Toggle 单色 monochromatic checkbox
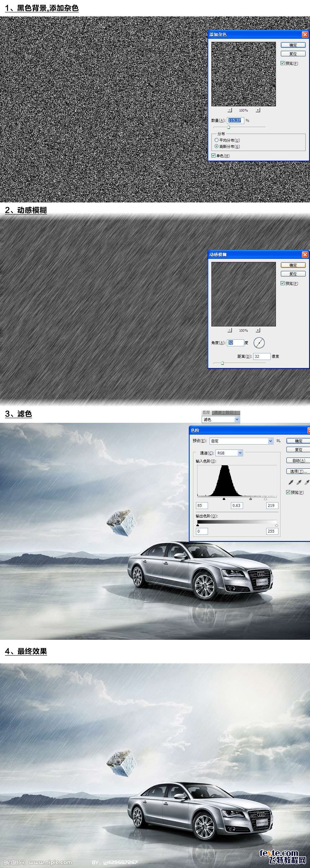Viewport: 310px width, 868px height. (x=214, y=155)
